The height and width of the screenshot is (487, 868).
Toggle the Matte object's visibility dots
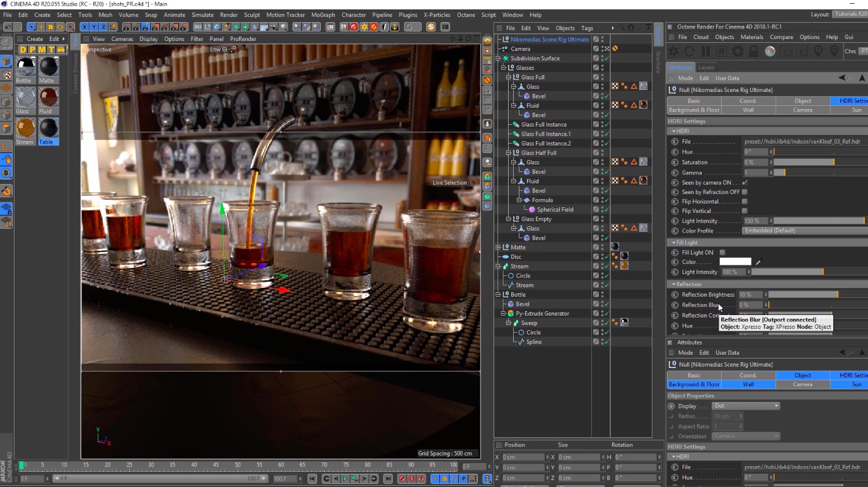[x=603, y=247]
